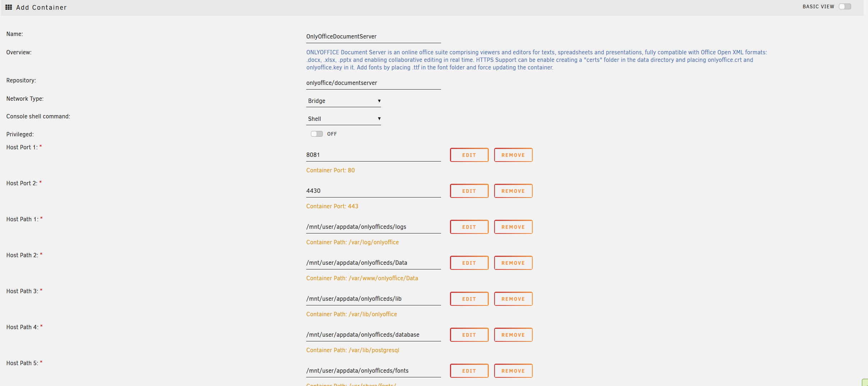Click the 'Container Port: 443' text
Viewport: 868px width, 386px height.
pyautogui.click(x=332, y=206)
